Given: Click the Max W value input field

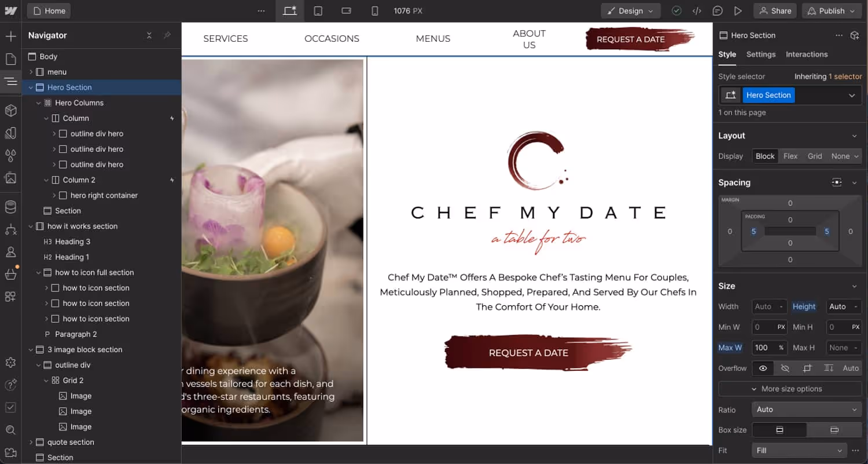Looking at the screenshot, I should [x=764, y=348].
